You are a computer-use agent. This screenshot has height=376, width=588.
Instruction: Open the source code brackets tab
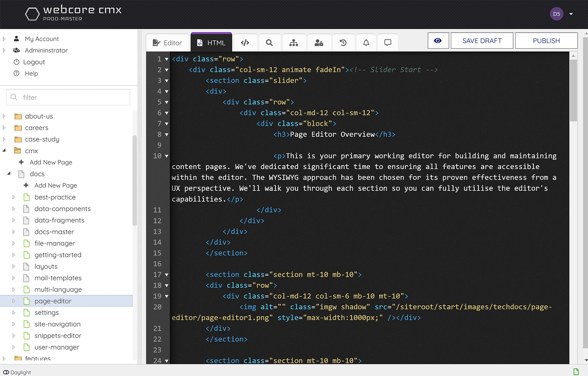pos(245,43)
